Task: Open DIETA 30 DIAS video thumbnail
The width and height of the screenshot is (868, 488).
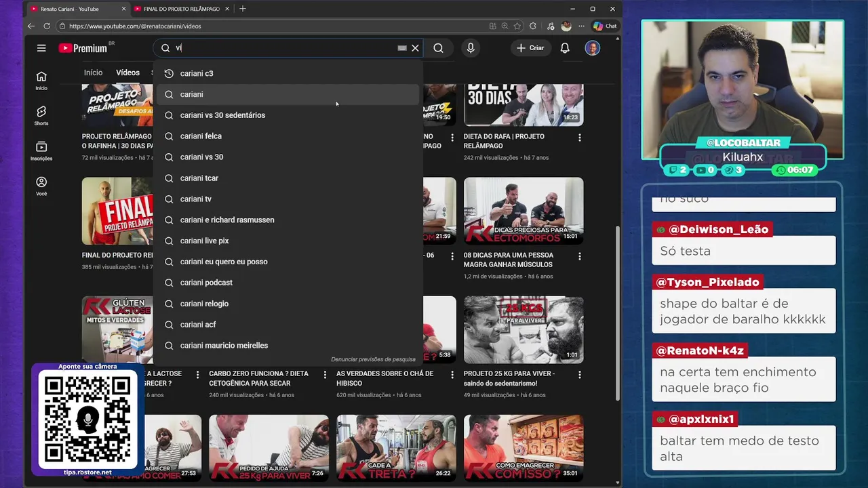Action: click(x=524, y=105)
